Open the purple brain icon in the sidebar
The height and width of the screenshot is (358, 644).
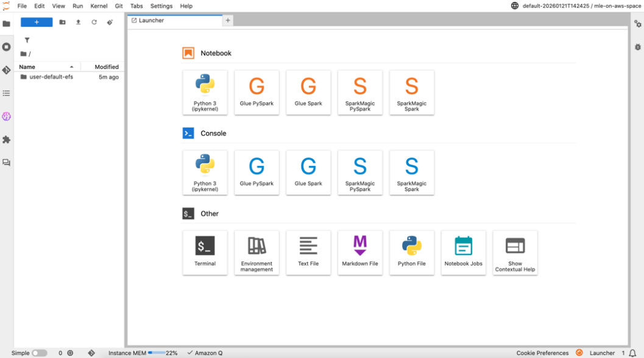point(6,116)
